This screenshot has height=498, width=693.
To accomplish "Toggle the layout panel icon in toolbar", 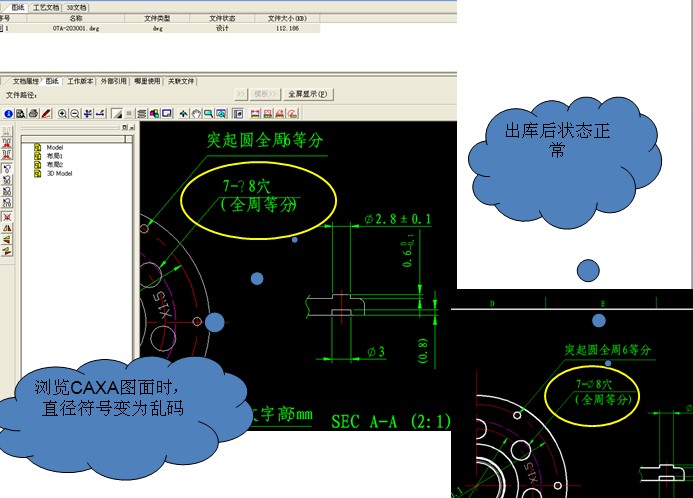I will [x=238, y=114].
